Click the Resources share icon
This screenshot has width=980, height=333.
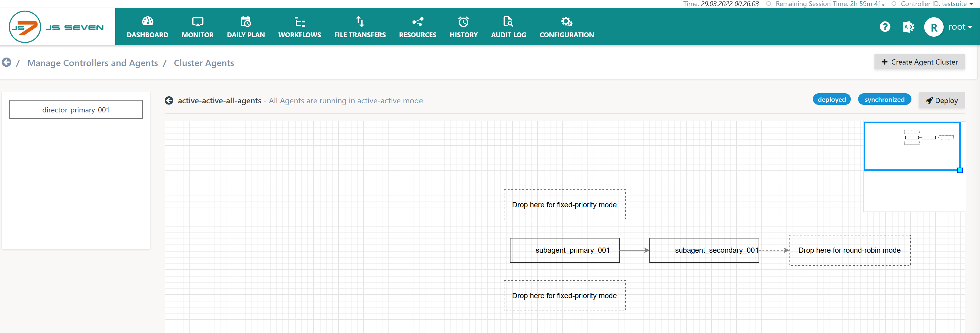(418, 22)
